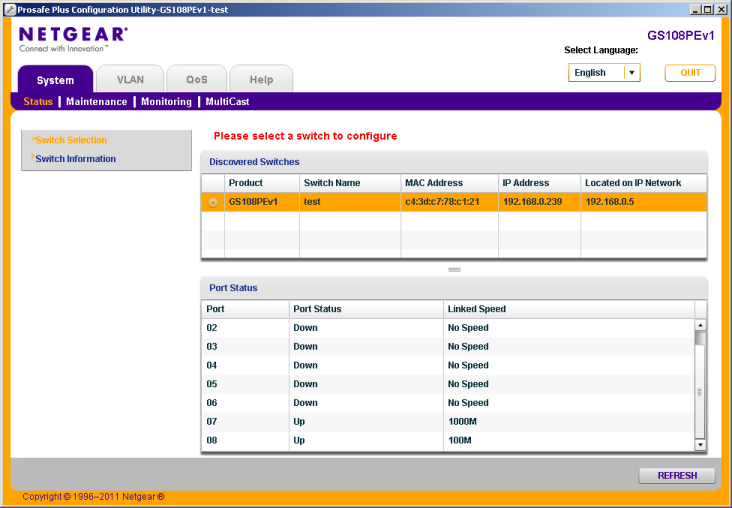Click the Copyright 1996-2011 Netgear footer text

[93, 497]
